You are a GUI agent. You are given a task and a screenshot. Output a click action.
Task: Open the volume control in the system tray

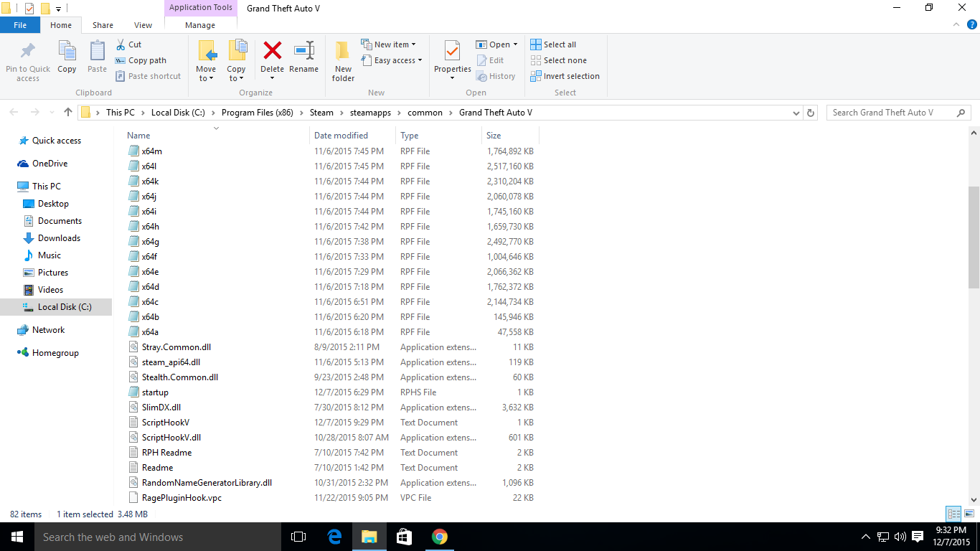(899, 537)
